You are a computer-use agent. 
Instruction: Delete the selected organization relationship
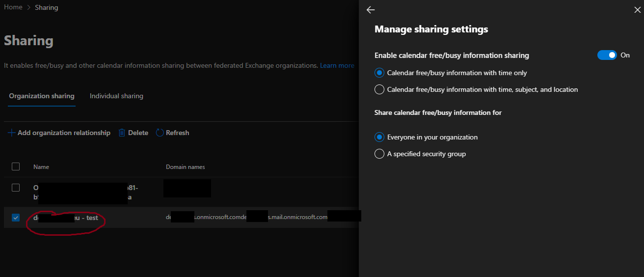tap(133, 133)
